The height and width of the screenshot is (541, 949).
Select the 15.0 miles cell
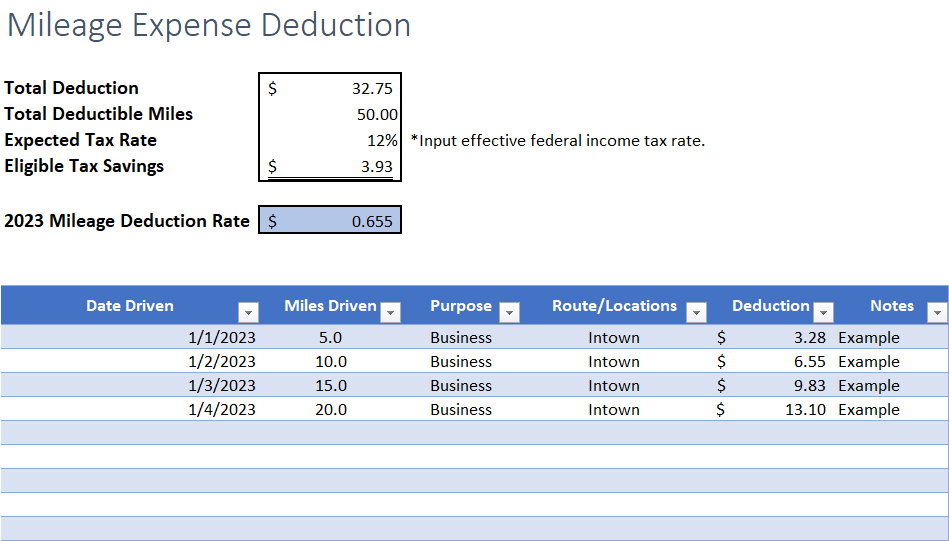click(x=330, y=385)
